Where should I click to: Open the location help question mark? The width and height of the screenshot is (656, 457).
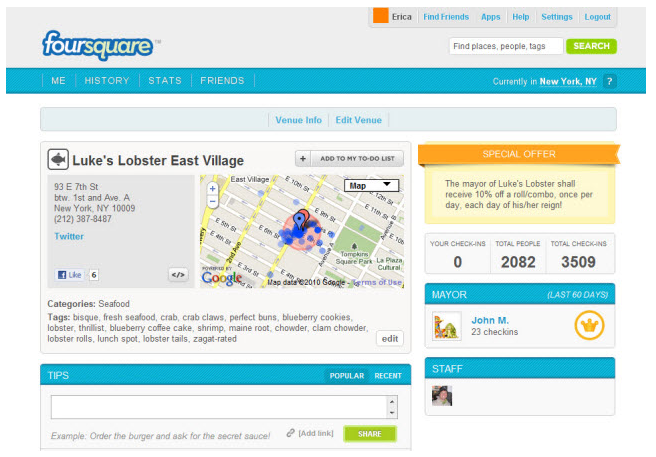(x=610, y=81)
